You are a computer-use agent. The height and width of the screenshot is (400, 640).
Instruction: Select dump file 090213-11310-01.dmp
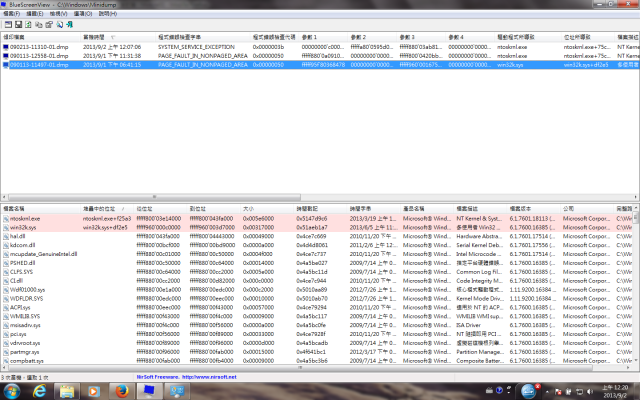39,47
